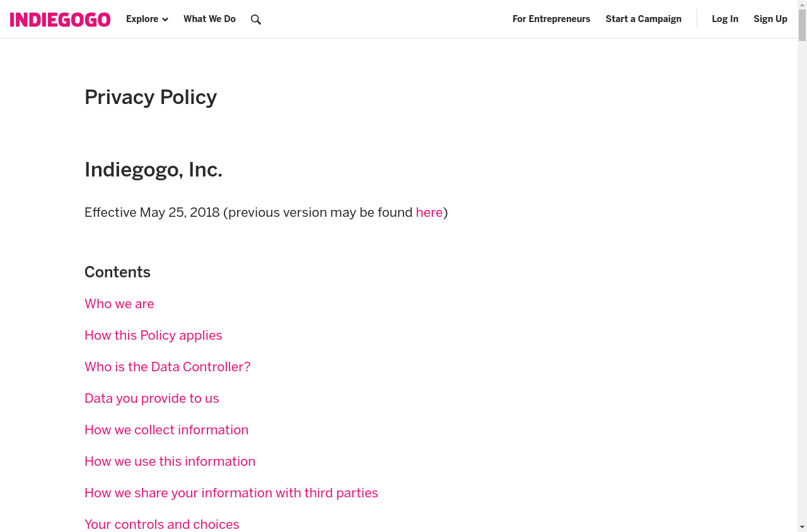Click the scrollbar down arrow
Screen dimensions: 807x532
tap(802, 527)
